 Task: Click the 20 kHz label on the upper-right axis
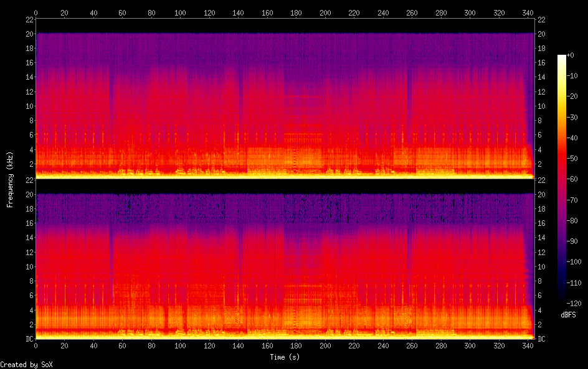[541, 34]
